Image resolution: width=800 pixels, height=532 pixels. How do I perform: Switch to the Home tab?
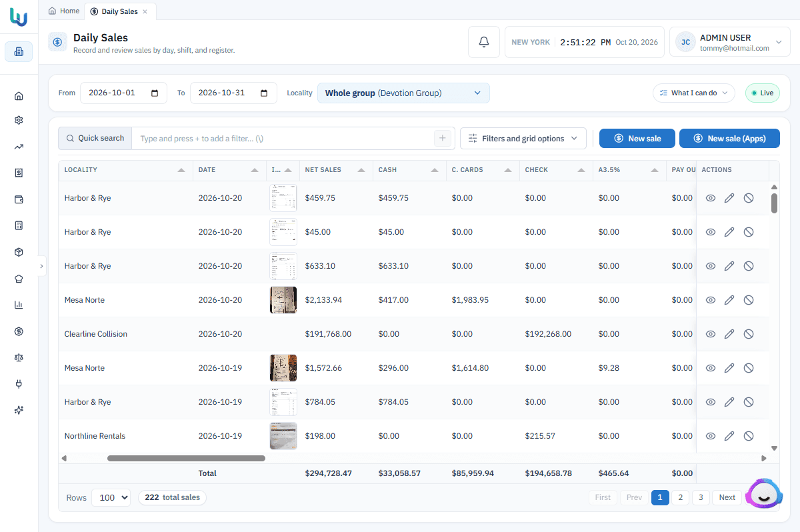(64, 11)
